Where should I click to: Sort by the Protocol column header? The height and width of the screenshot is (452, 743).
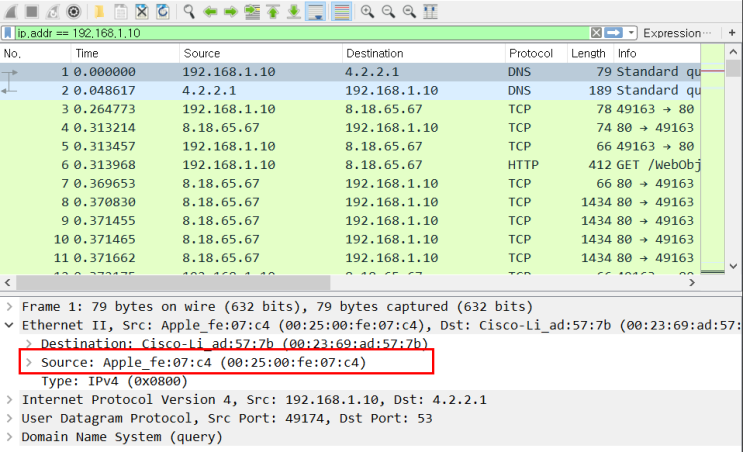click(536, 54)
